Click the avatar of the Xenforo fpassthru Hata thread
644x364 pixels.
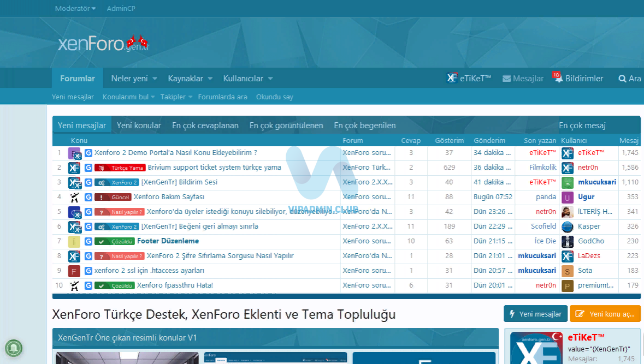74,285
